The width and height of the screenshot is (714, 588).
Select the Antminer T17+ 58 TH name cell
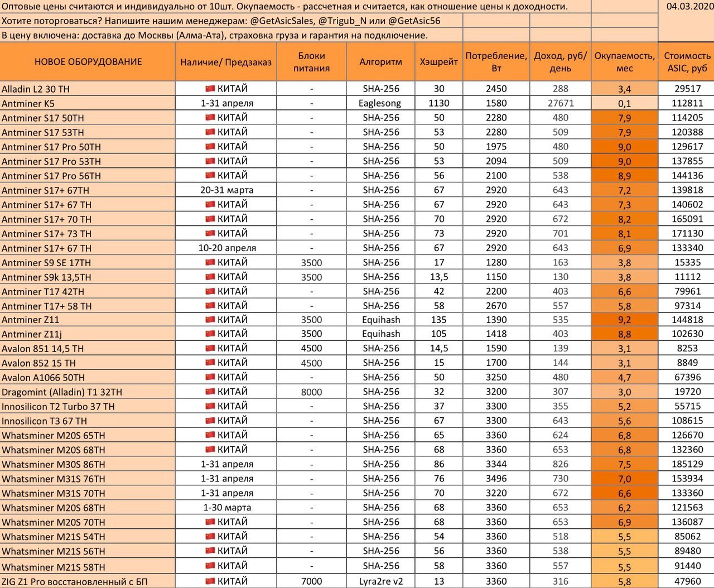(x=88, y=306)
